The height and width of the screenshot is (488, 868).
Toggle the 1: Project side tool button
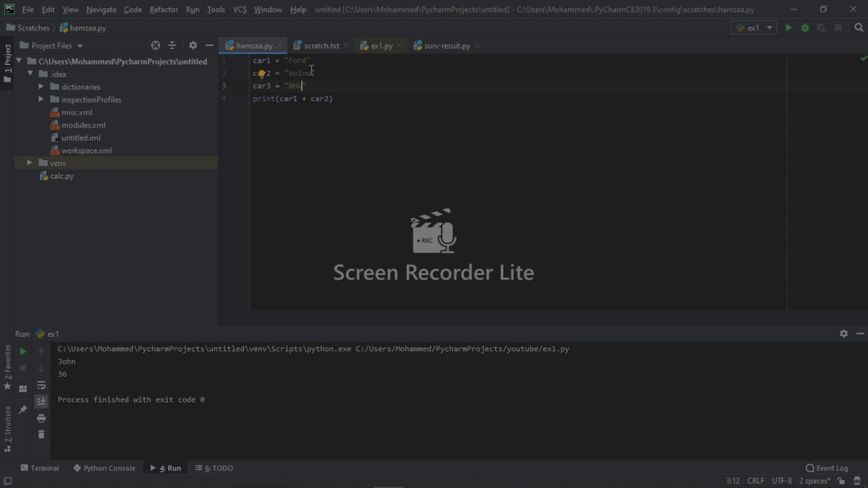[x=7, y=64]
